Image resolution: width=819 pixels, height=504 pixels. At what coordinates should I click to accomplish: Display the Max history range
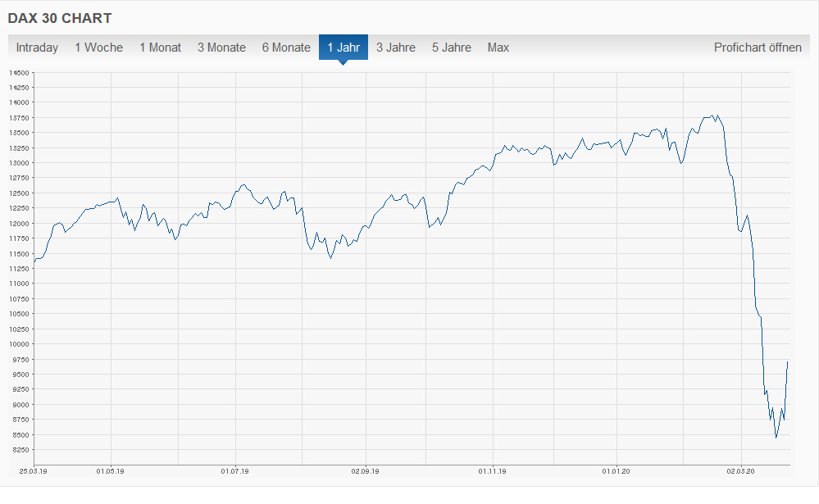click(x=498, y=48)
